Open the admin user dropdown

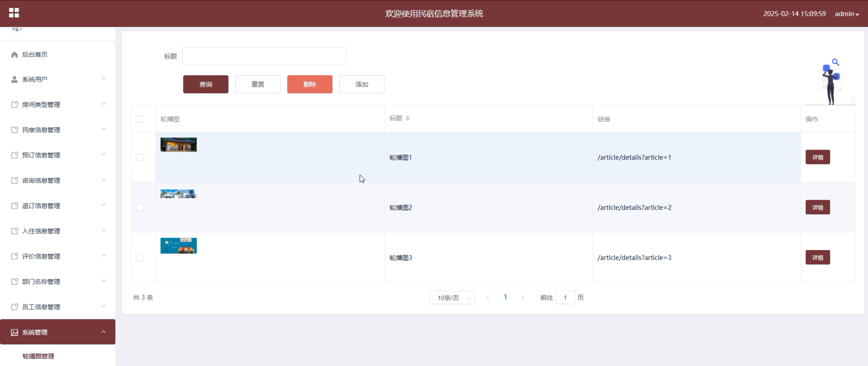847,14
